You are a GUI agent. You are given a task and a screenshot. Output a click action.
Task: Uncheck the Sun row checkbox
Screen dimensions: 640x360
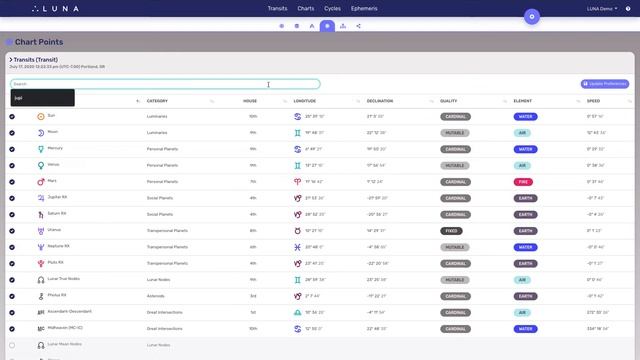click(12, 117)
